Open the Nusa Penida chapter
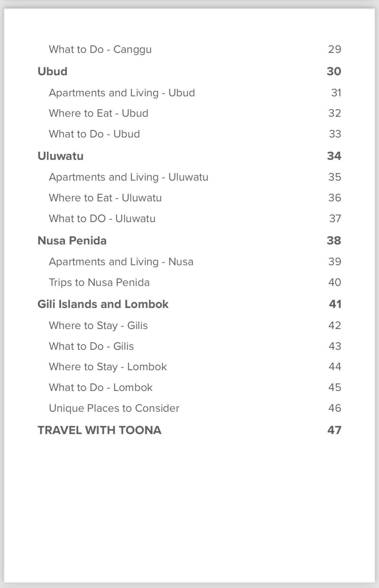The image size is (379, 588). point(72,241)
